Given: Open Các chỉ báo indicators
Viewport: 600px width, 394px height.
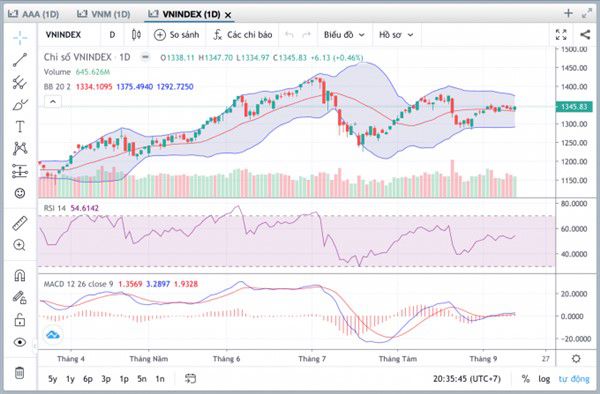Looking at the screenshot, I should point(243,35).
